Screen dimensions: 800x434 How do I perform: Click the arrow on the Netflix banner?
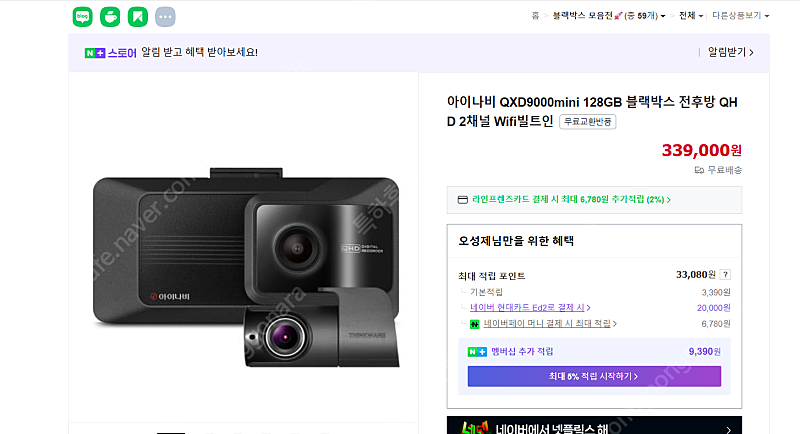tap(729, 429)
